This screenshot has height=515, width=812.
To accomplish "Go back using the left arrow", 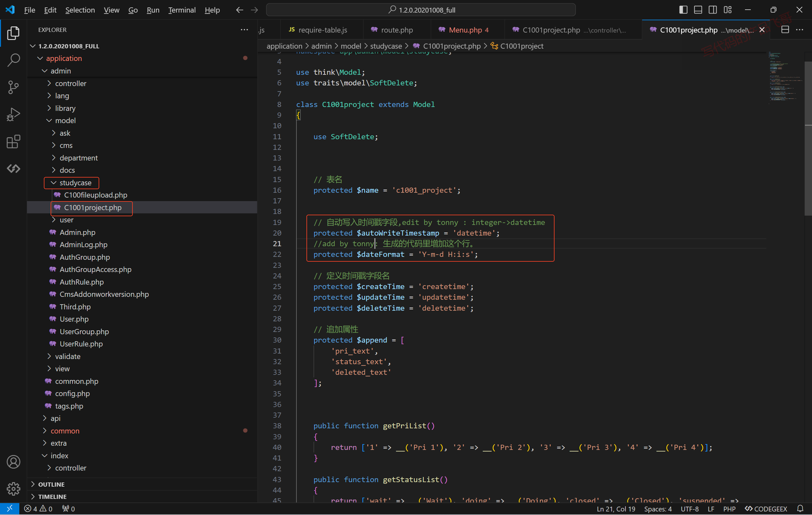I will 239,10.
